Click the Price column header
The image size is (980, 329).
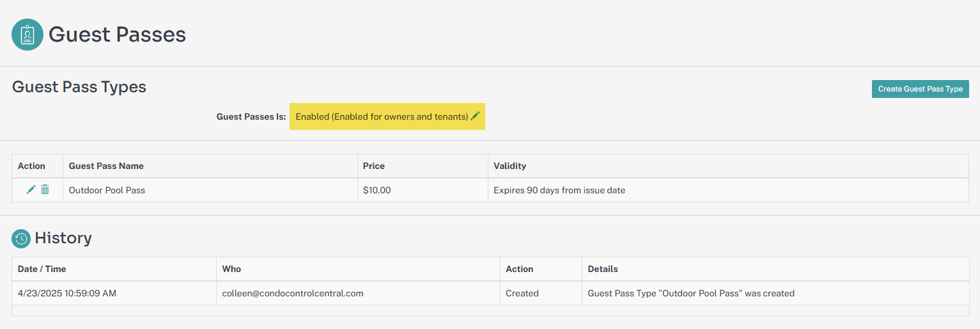click(374, 166)
